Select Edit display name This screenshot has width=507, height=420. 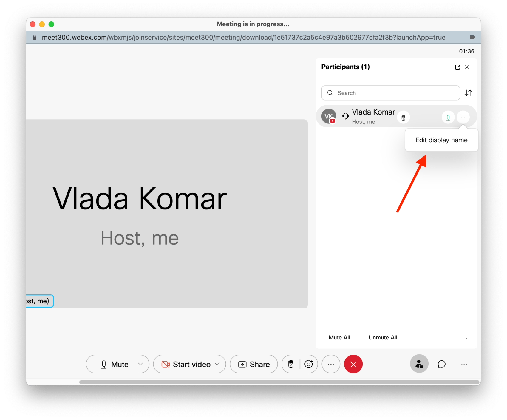click(441, 140)
